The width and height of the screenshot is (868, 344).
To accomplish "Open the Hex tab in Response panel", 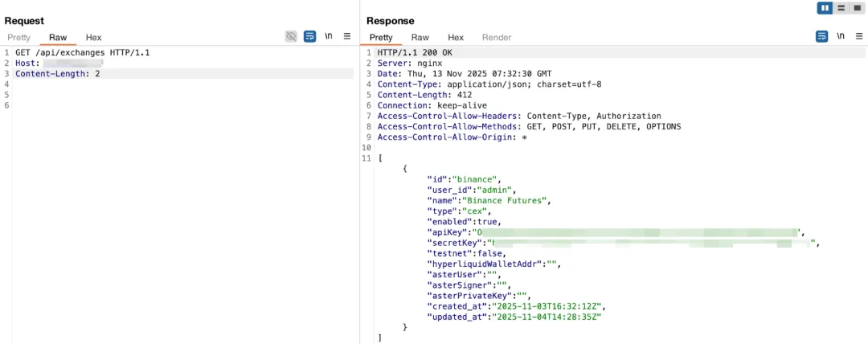I will coord(456,37).
